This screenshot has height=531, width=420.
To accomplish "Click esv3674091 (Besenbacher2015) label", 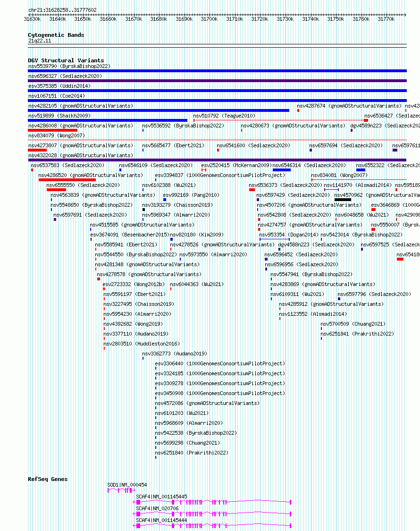I will (x=130, y=235).
